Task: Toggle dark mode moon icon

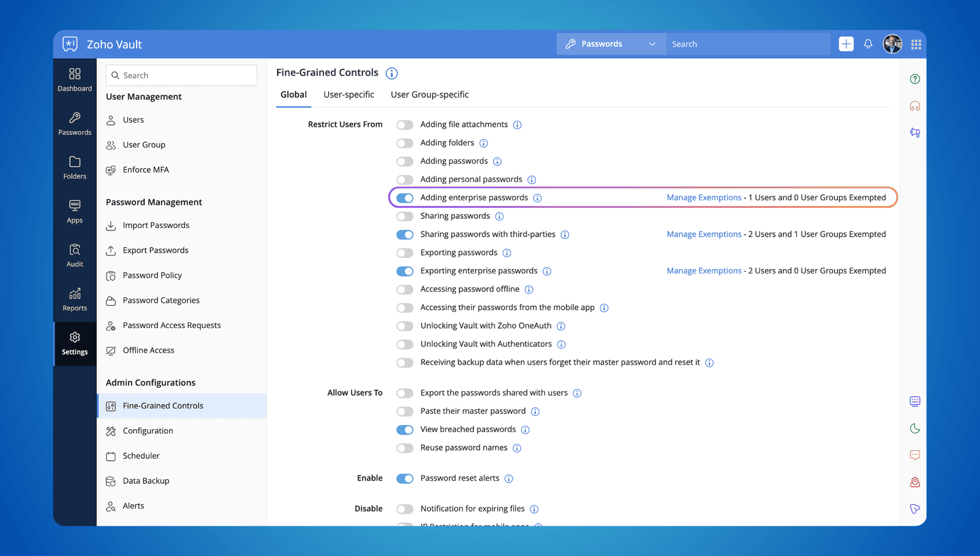Action: pyautogui.click(x=915, y=428)
